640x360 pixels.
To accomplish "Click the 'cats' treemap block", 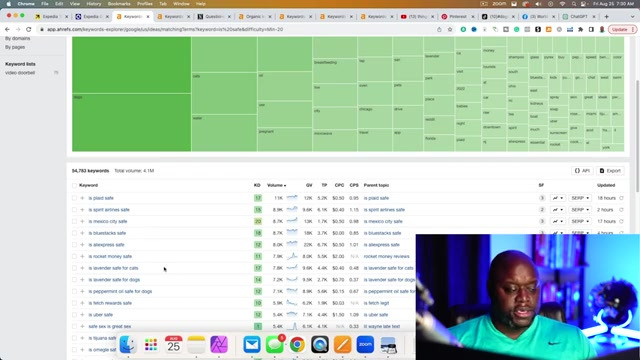I will click(x=224, y=93).
